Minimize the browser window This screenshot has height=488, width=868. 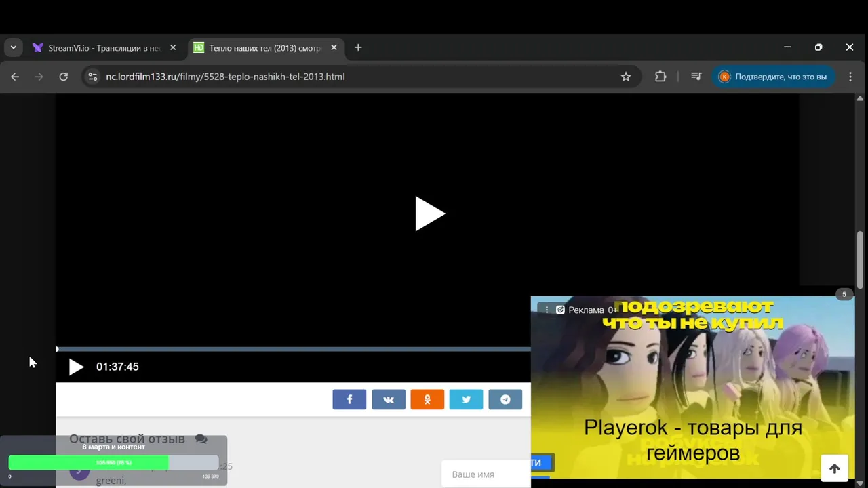787,47
